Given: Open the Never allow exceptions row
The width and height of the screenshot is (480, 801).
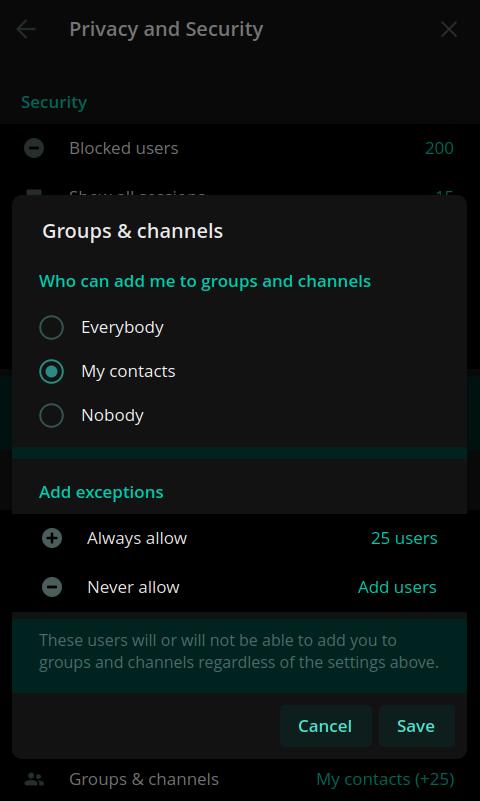Looking at the screenshot, I should [239, 587].
